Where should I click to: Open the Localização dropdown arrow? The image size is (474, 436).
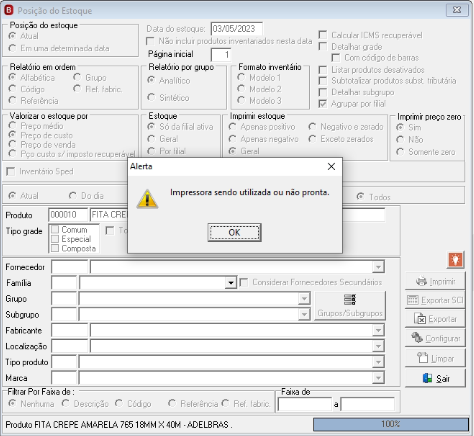point(378,346)
